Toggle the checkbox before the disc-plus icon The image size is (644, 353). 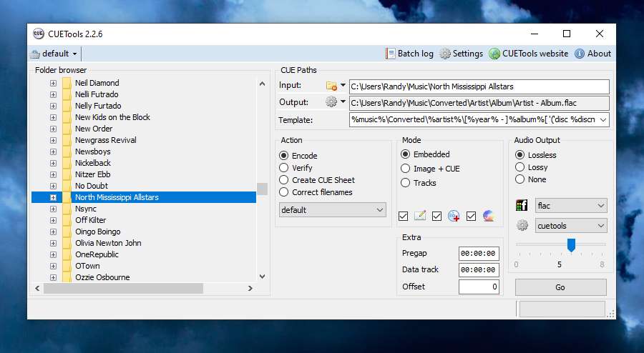[437, 216]
